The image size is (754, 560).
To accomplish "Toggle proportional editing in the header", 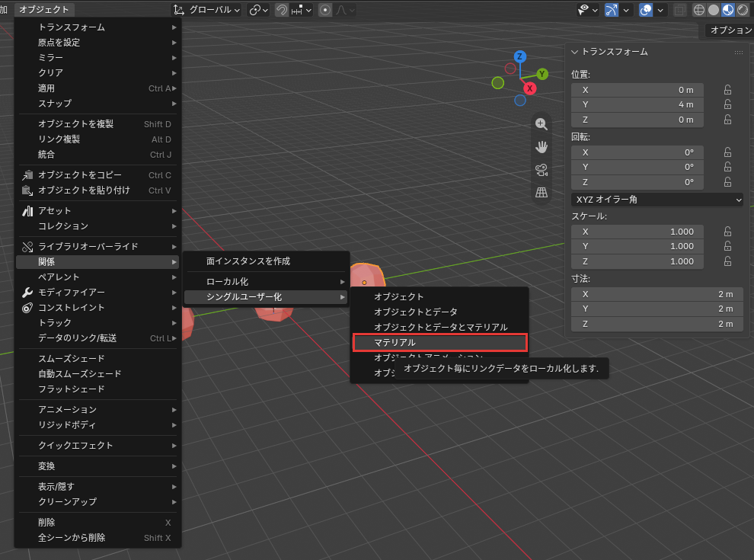I will tap(325, 10).
